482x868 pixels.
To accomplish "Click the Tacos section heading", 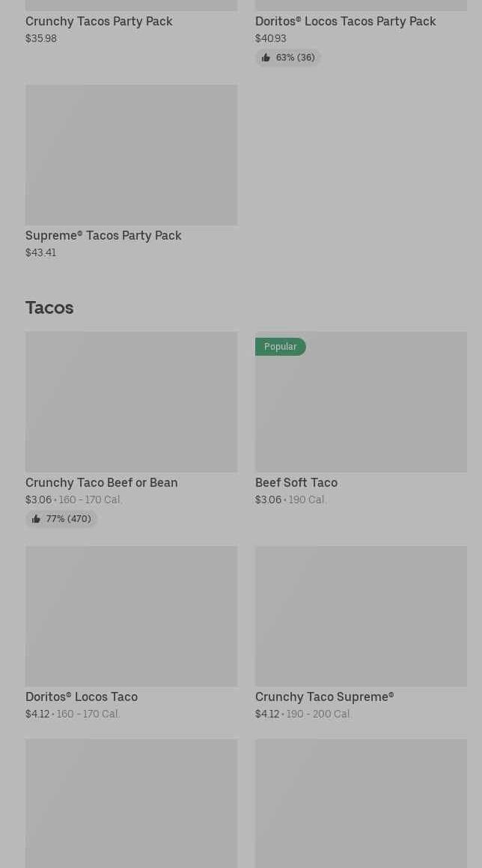I will [x=49, y=308].
